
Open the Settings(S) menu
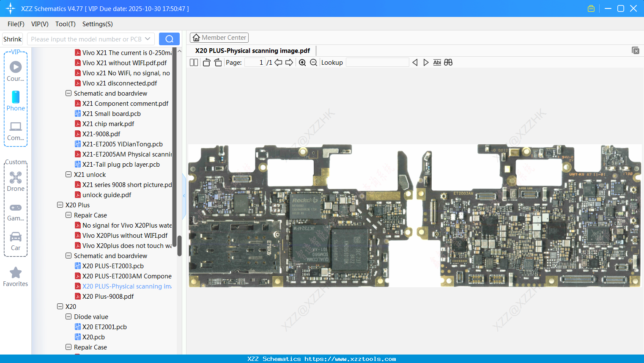pyautogui.click(x=98, y=24)
